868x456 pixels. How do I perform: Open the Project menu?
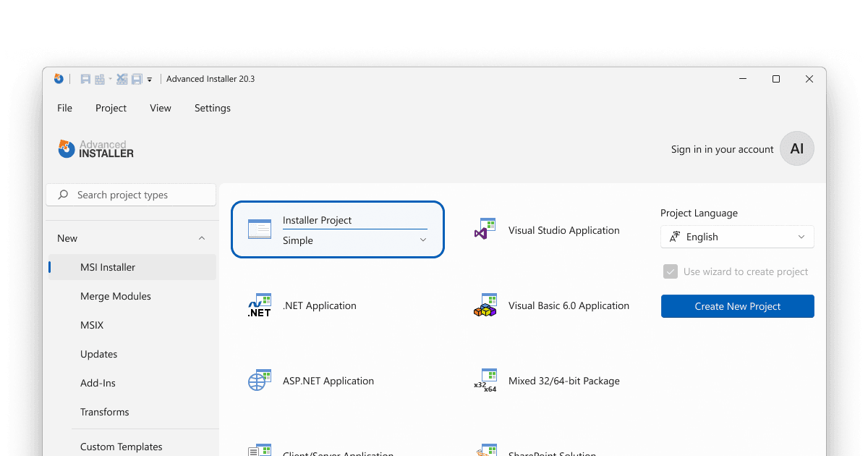click(111, 108)
